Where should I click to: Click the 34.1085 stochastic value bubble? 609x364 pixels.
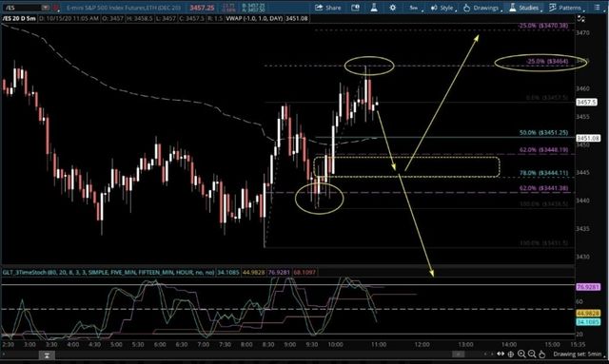point(588,321)
